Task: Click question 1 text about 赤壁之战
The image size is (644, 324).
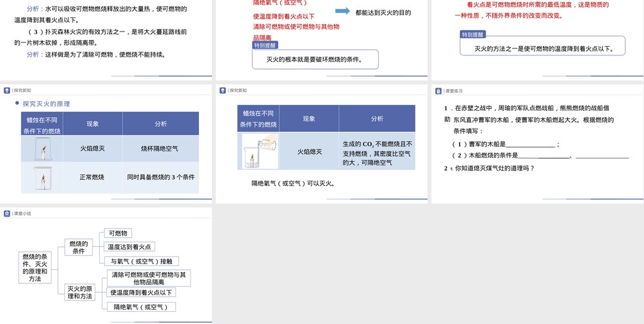Action: pyautogui.click(x=529, y=120)
